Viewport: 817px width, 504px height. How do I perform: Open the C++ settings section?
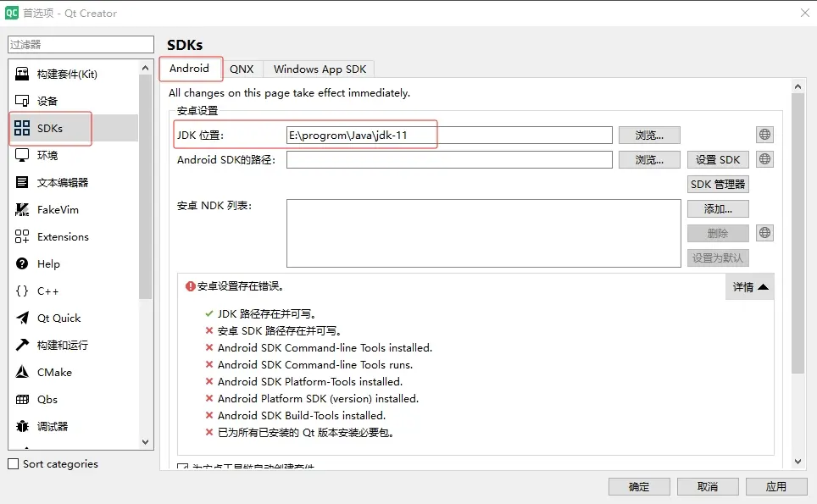click(49, 291)
